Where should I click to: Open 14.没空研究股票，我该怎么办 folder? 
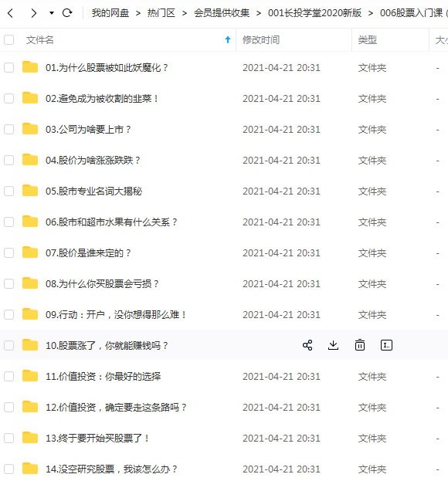[x=111, y=469]
